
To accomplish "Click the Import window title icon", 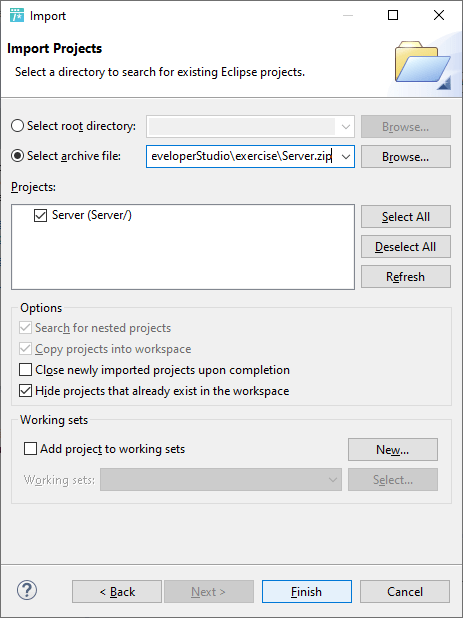I will [17, 15].
